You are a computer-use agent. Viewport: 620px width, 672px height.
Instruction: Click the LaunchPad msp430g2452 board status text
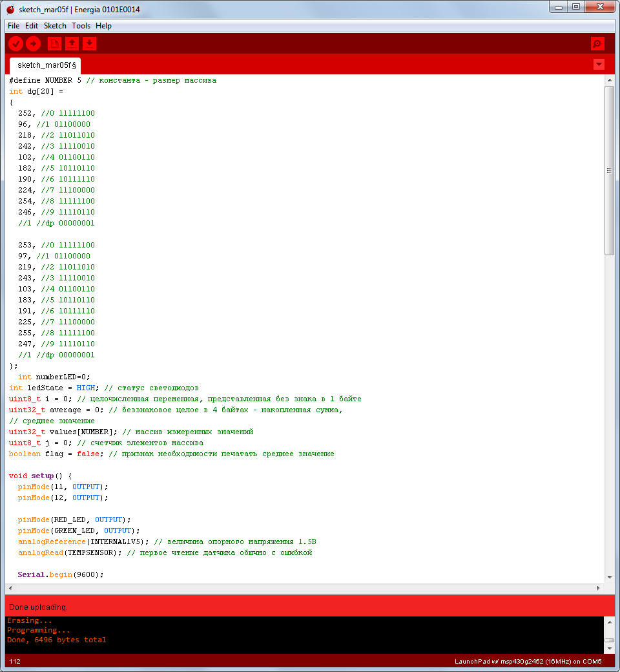[528, 662]
